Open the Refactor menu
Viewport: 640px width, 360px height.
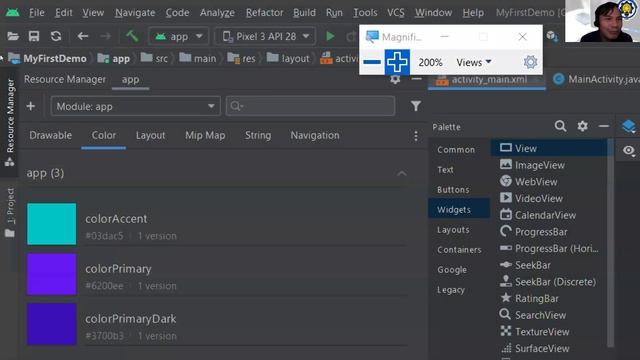coord(264,13)
